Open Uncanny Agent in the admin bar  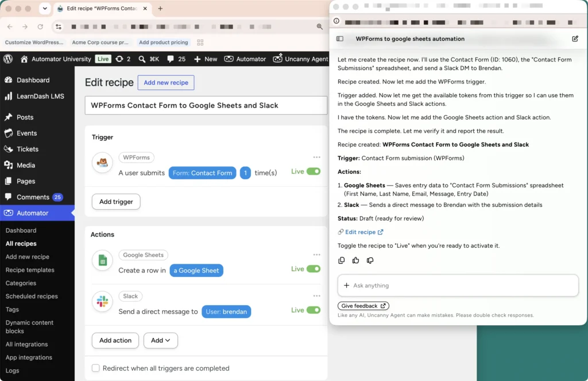click(x=300, y=59)
